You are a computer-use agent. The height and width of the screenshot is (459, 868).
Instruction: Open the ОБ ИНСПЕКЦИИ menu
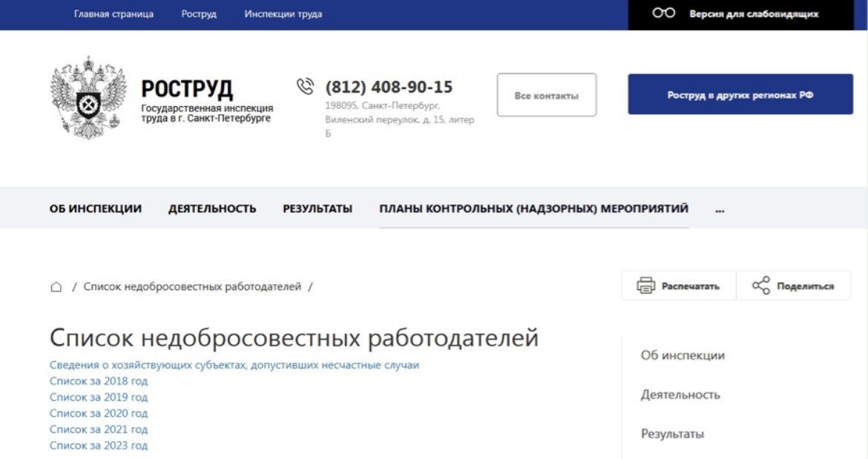[95, 208]
